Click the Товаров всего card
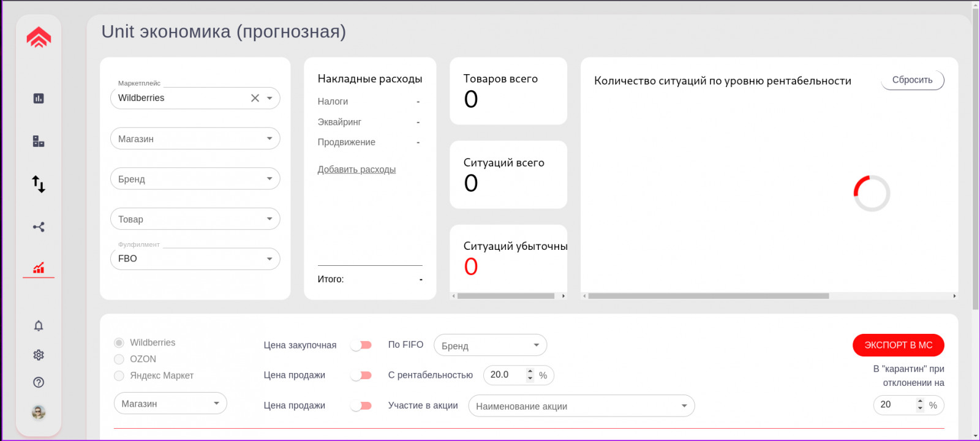980x441 pixels. pyautogui.click(x=508, y=91)
